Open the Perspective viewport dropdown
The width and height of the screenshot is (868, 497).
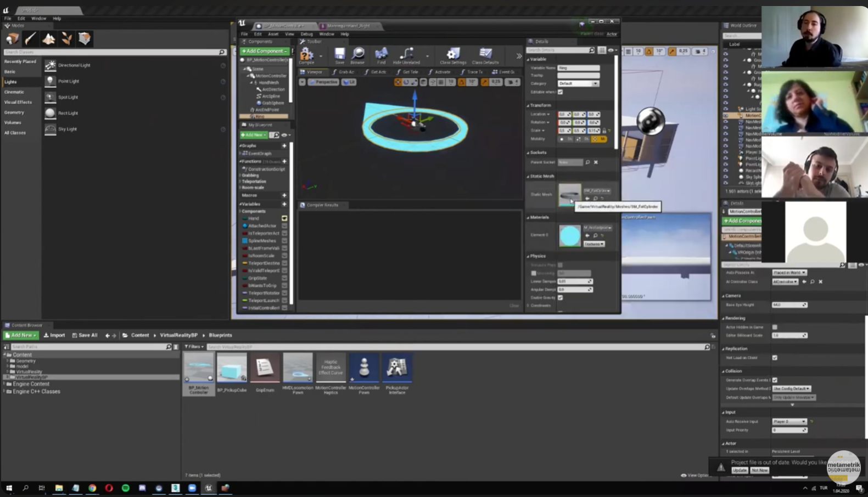323,82
